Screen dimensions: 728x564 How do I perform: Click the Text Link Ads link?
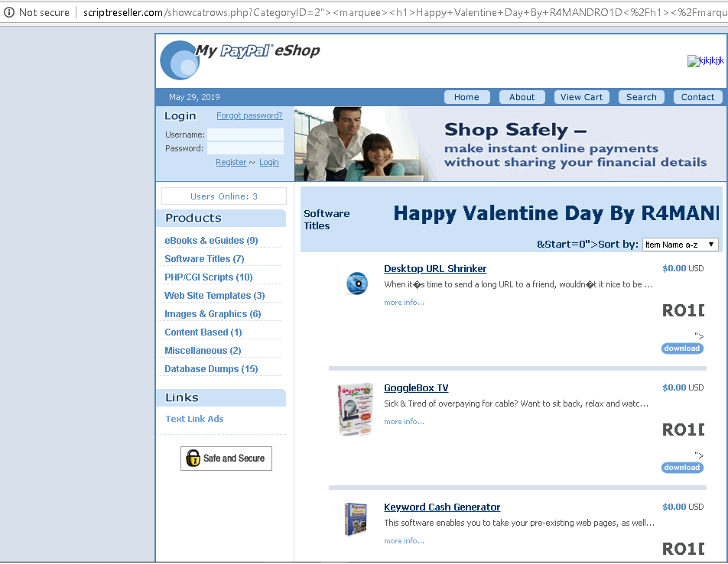pyautogui.click(x=194, y=419)
